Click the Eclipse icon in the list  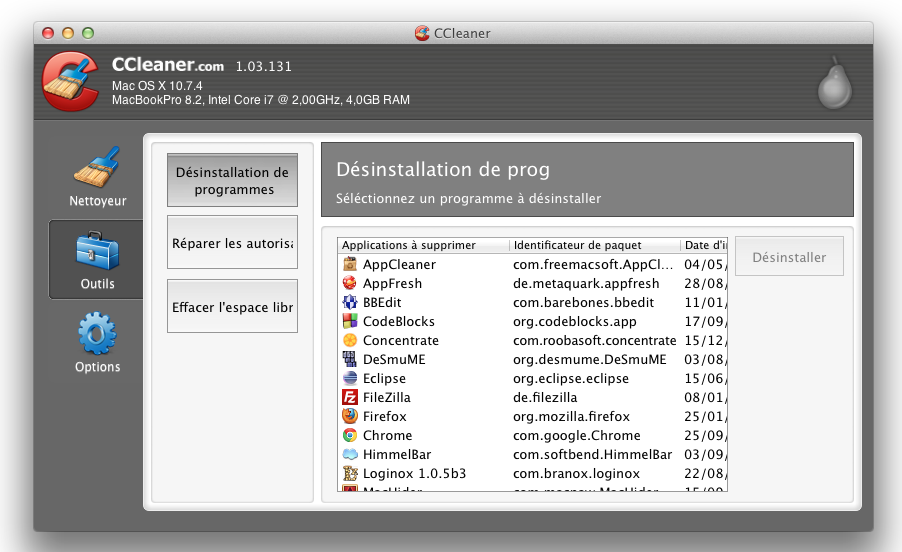350,379
